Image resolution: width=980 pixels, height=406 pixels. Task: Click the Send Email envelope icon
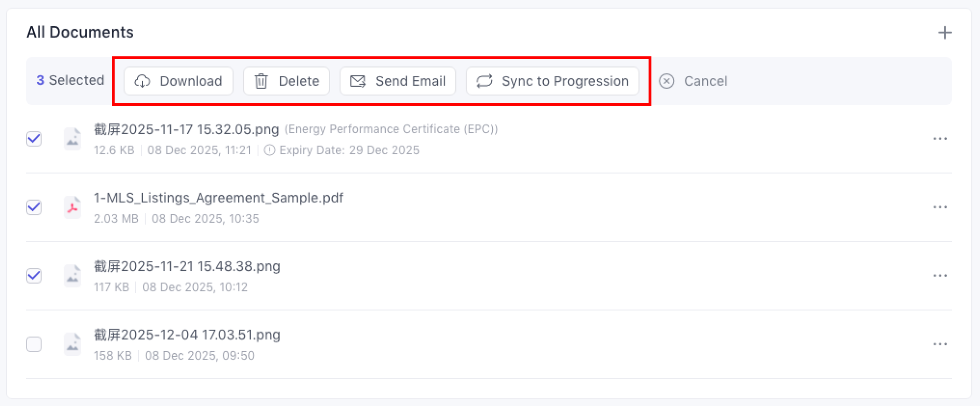pyautogui.click(x=358, y=81)
